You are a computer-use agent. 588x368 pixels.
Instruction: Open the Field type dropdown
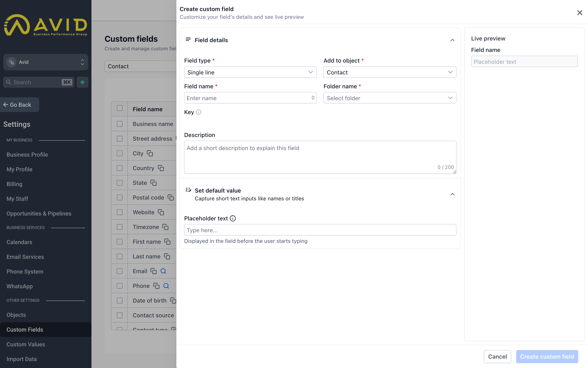[x=250, y=72]
